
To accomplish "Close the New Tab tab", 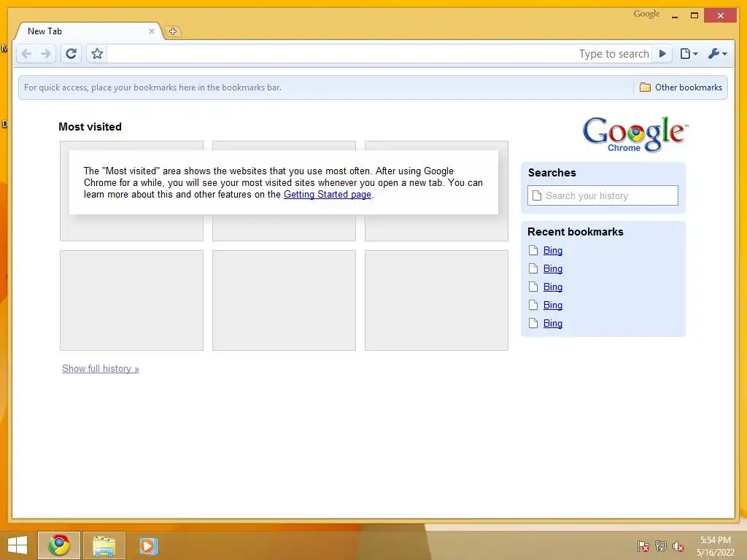I will (152, 31).
